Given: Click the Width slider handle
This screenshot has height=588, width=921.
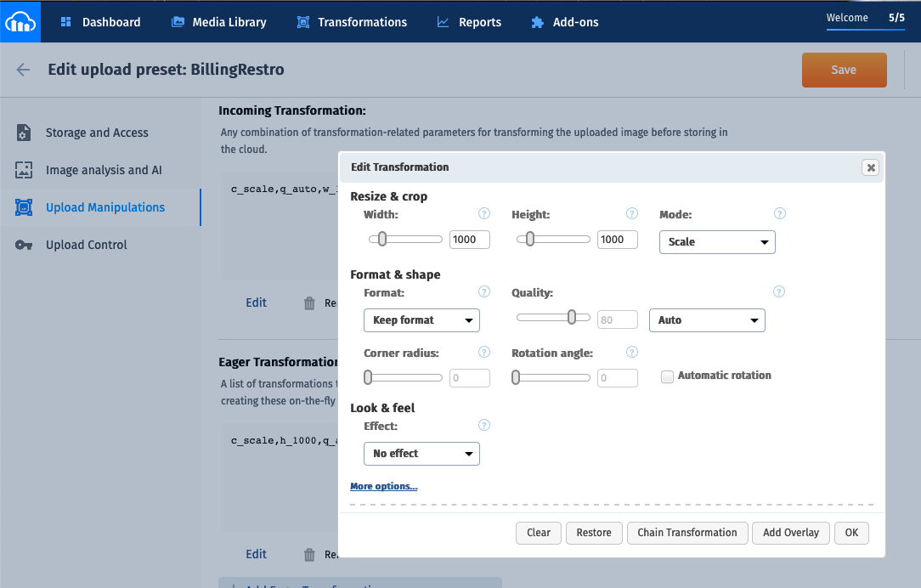Looking at the screenshot, I should pyautogui.click(x=382, y=239).
